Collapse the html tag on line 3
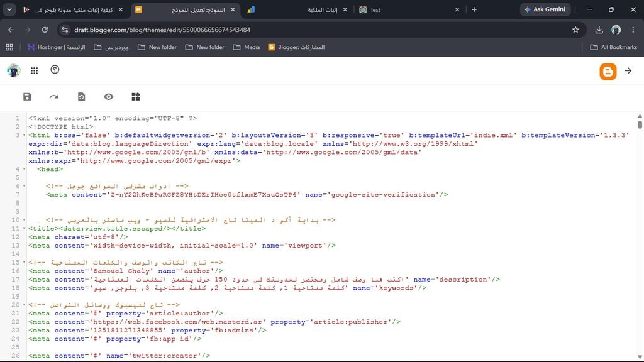Image resolution: width=644 pixels, height=362 pixels. click(x=25, y=135)
